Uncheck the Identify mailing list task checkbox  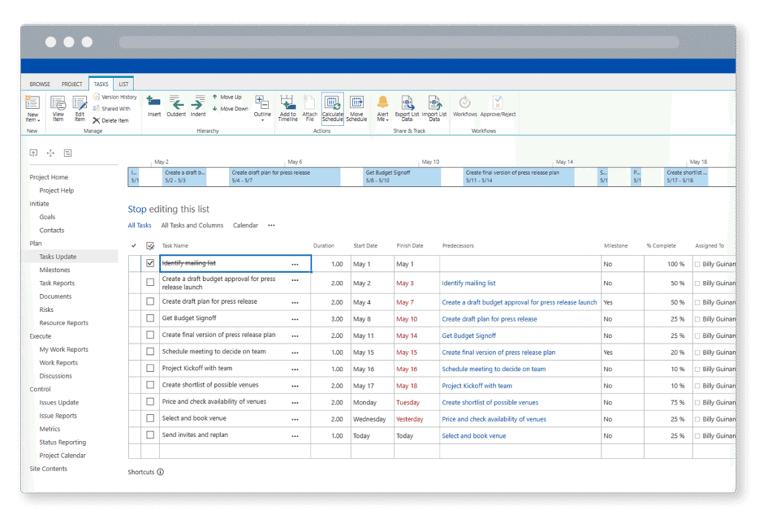click(150, 262)
